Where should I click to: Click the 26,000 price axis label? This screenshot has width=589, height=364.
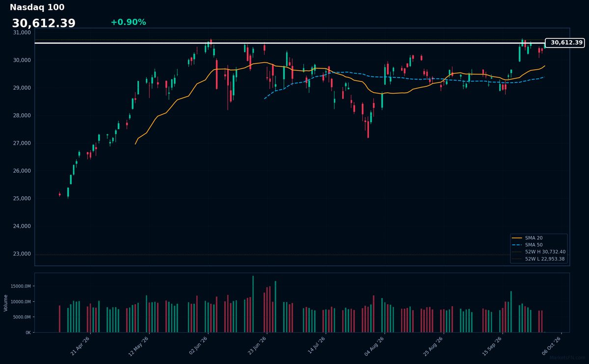coord(23,171)
